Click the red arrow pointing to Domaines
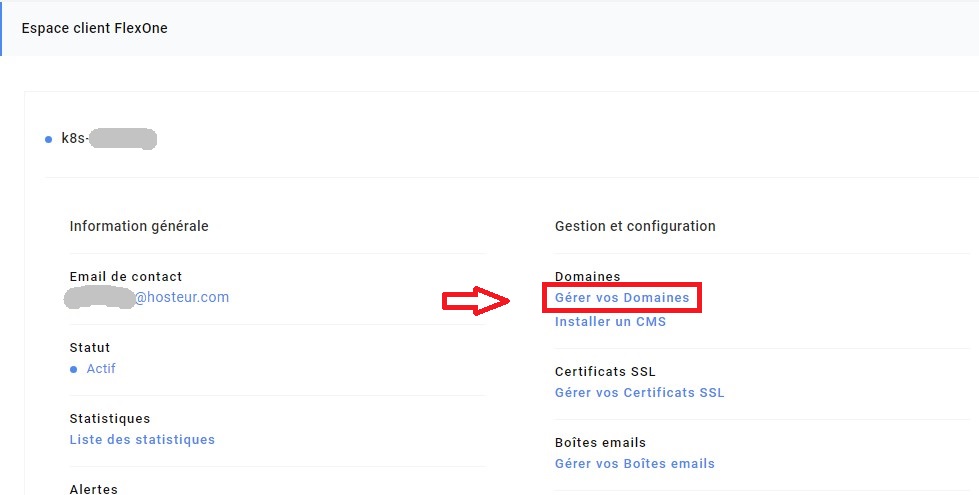The width and height of the screenshot is (979, 495). pos(477,299)
